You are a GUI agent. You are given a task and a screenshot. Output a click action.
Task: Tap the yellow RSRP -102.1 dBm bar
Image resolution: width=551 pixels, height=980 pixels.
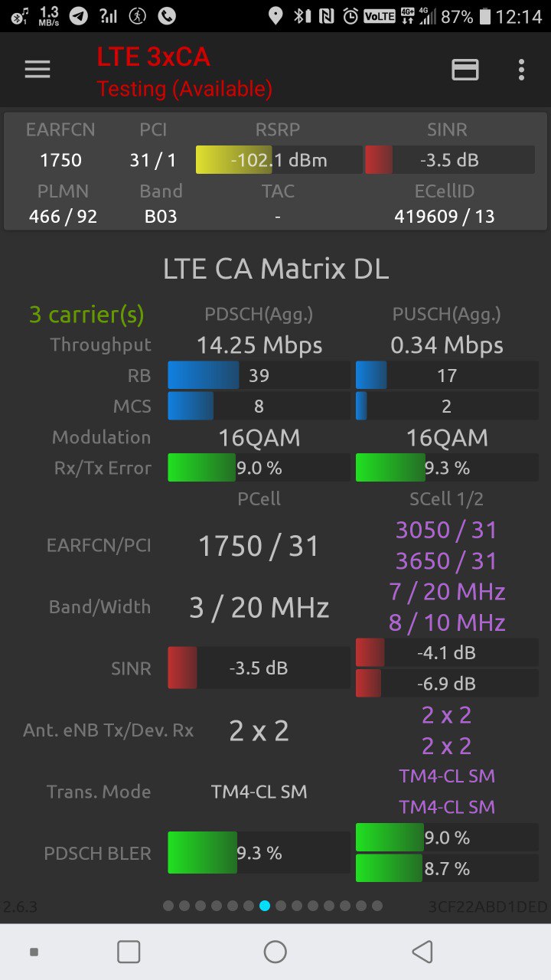coord(279,160)
